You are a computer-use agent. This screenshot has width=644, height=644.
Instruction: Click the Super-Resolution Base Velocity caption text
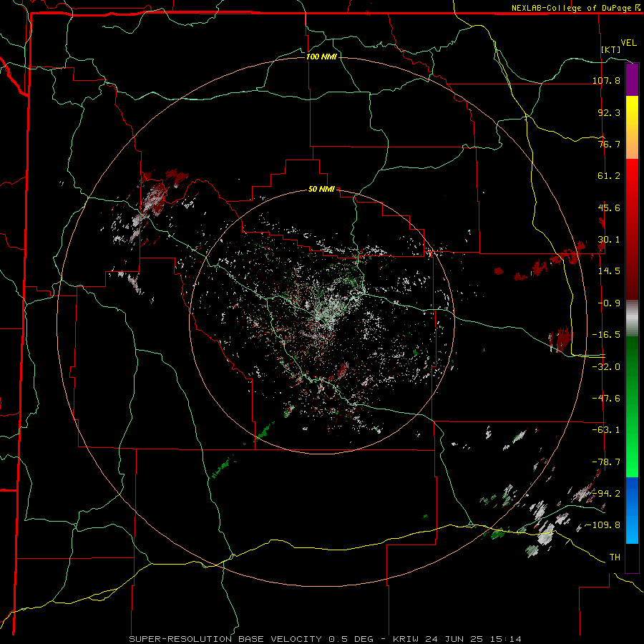point(326,639)
